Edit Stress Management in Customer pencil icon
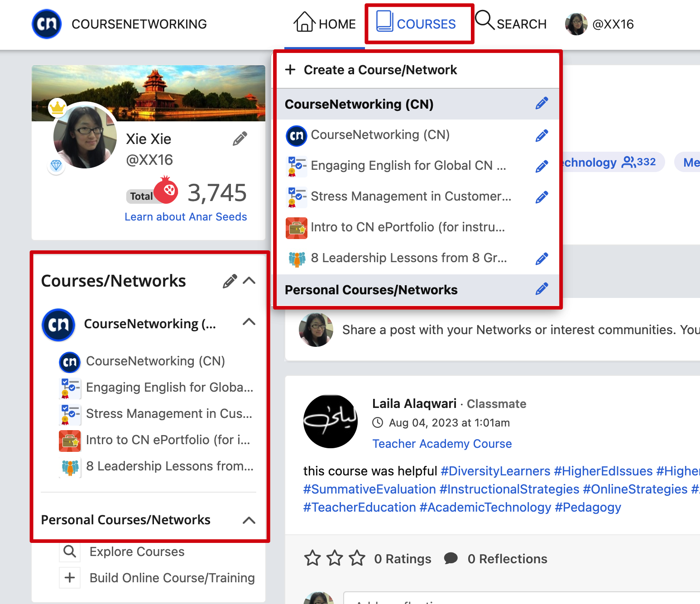The image size is (700, 604). 542,197
